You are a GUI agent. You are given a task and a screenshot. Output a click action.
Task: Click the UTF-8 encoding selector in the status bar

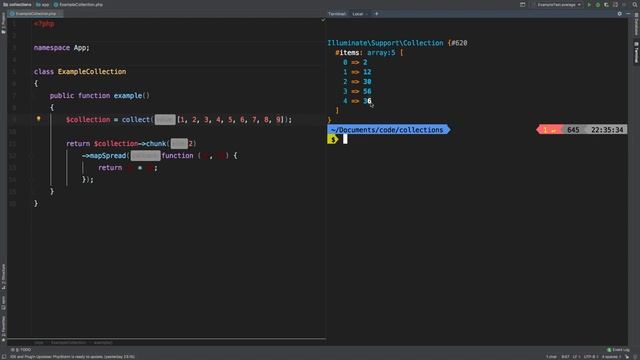click(591, 357)
